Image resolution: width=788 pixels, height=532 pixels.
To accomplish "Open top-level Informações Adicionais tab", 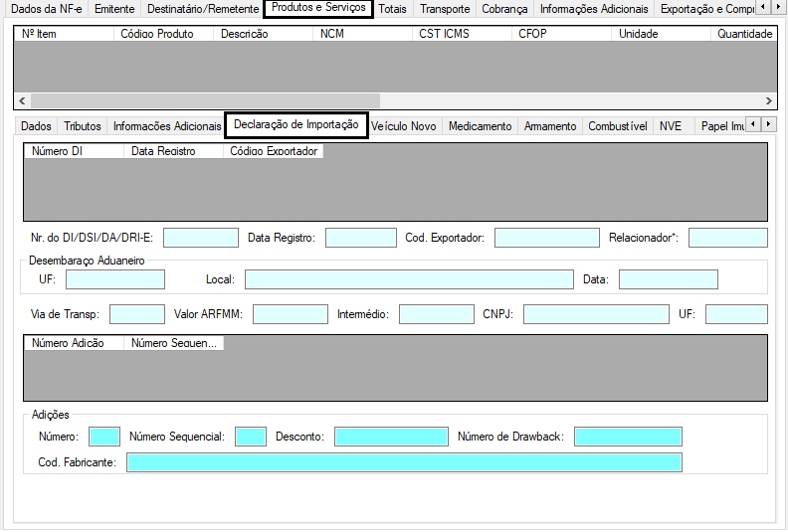I will (594, 9).
